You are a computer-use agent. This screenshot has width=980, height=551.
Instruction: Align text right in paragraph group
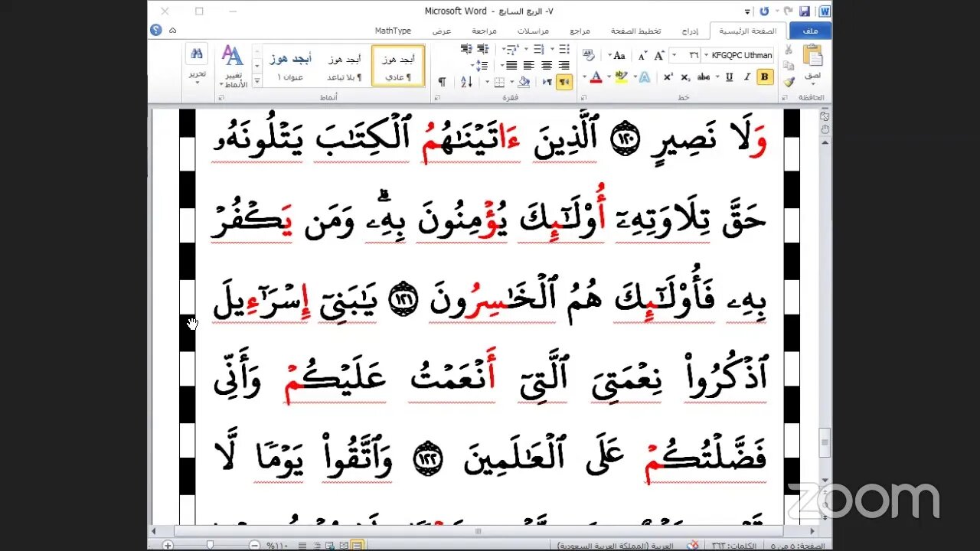pos(564,65)
